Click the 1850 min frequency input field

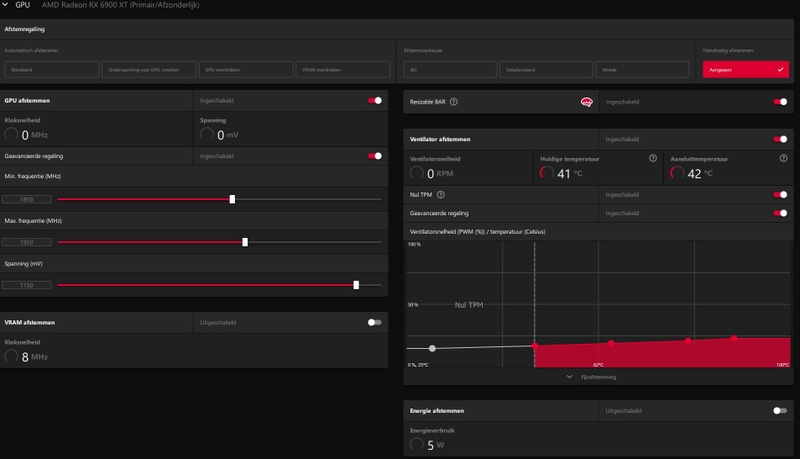click(27, 199)
